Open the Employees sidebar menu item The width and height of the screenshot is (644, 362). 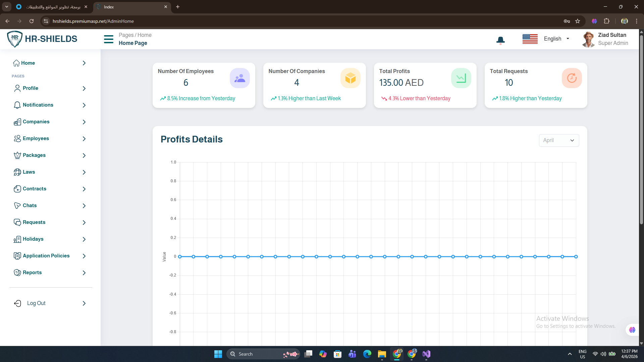[x=36, y=138]
